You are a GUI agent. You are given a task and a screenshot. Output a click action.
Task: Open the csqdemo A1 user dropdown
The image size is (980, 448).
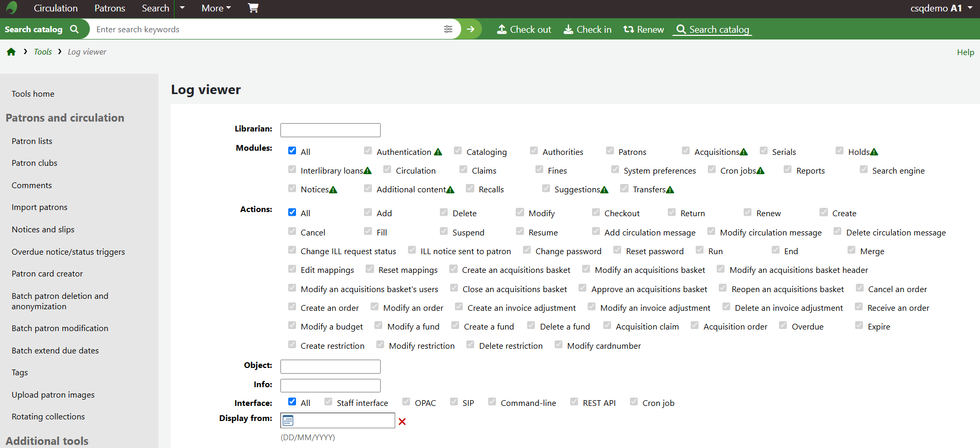pos(941,8)
